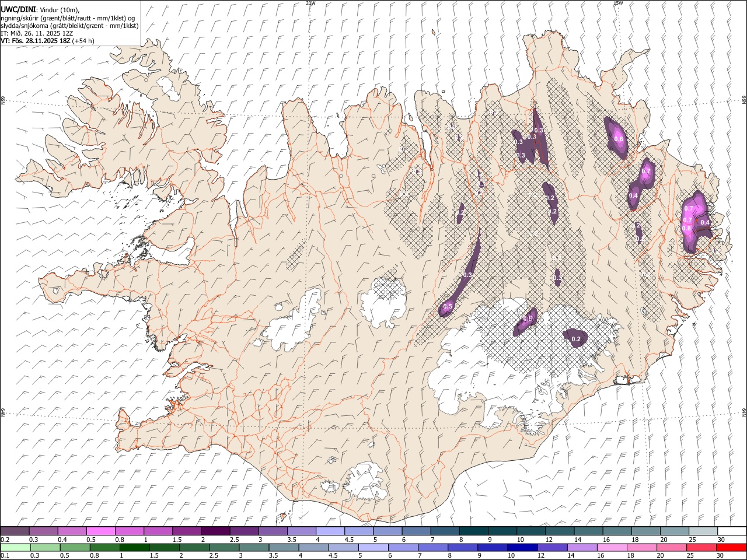Click the bright red 30 swatch in the lower row
This screenshot has height=560, width=747.
[731, 547]
